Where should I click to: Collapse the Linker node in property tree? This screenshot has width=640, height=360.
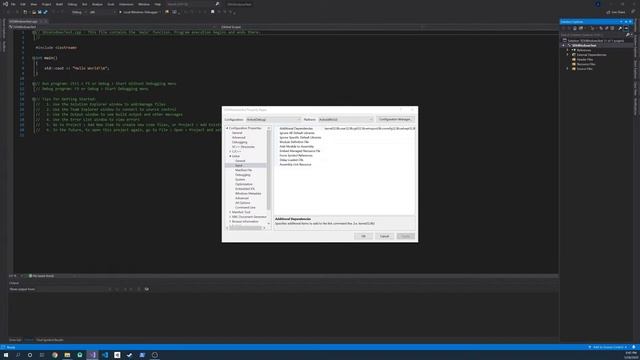pos(230,156)
